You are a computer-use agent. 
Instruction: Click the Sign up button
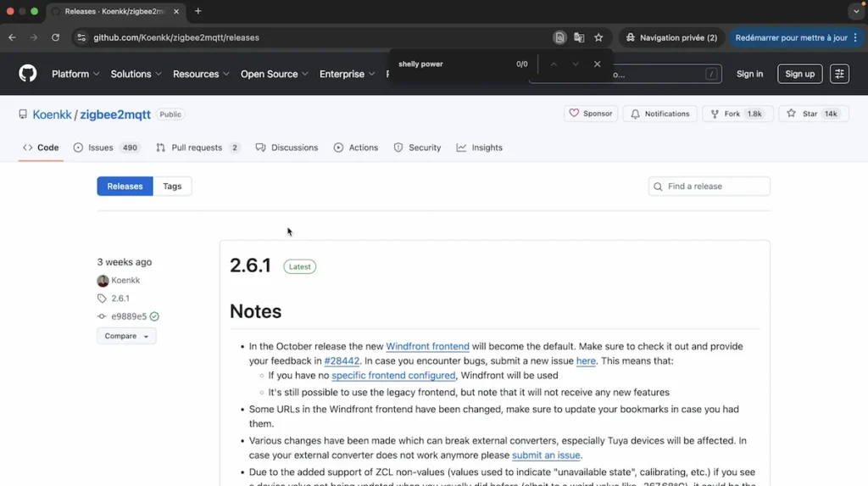pos(799,74)
